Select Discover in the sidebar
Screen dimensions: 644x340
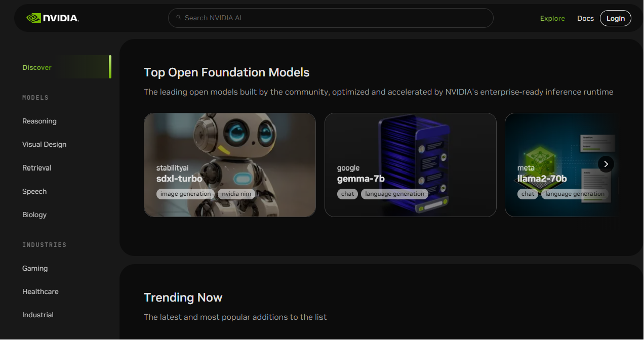(37, 67)
